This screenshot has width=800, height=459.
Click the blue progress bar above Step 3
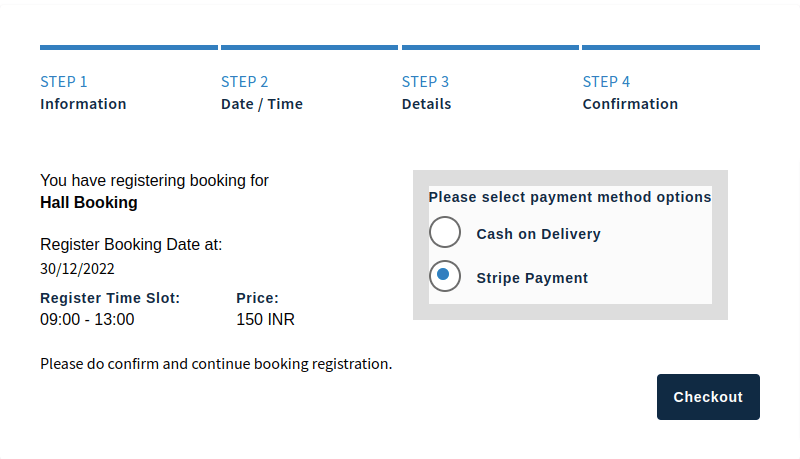[490, 47]
